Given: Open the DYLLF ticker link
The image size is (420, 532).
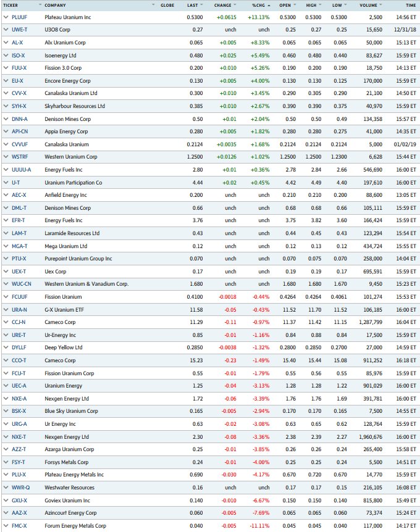Looking at the screenshot, I should click(x=19, y=347).
